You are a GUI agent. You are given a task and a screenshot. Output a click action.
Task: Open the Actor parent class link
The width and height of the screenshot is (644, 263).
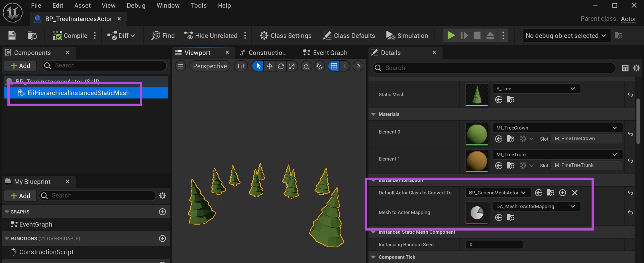(x=628, y=19)
